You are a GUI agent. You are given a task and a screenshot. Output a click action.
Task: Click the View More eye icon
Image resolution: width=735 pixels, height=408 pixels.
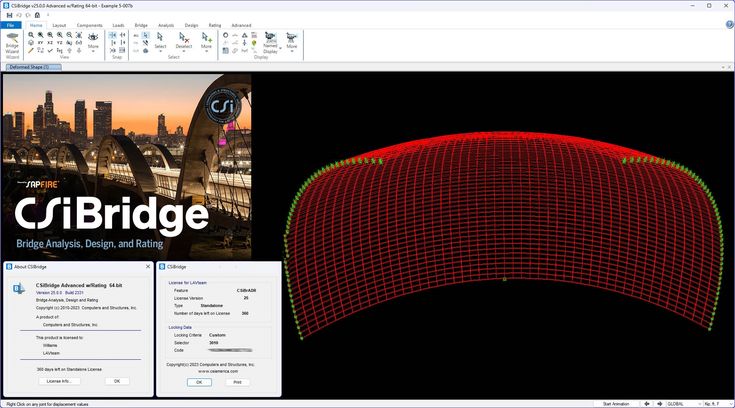[93, 37]
